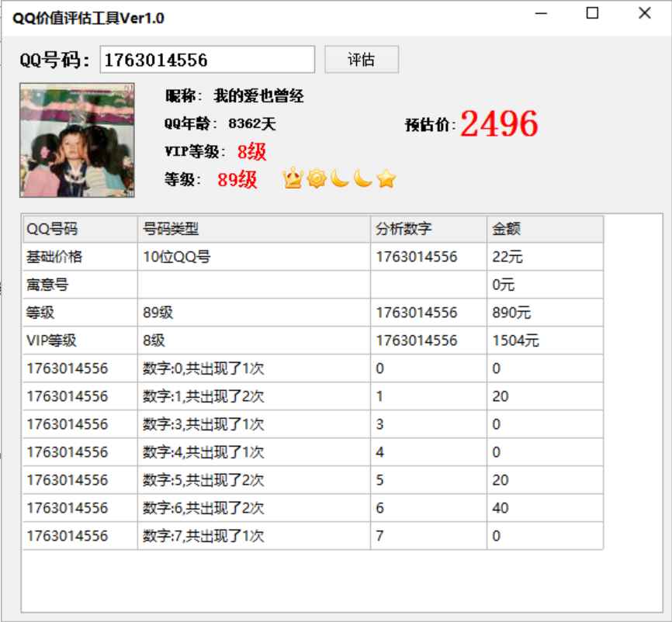
Task: Click the sun level icon
Action: (317, 178)
